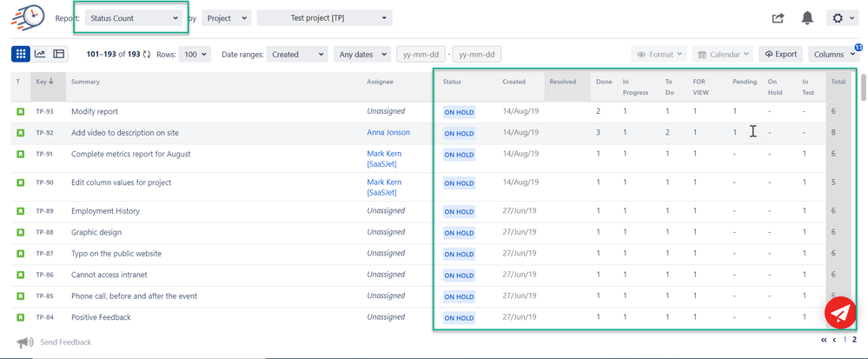868x359 pixels.
Task: Click the TP-85 issue type icon
Action: (x=21, y=296)
